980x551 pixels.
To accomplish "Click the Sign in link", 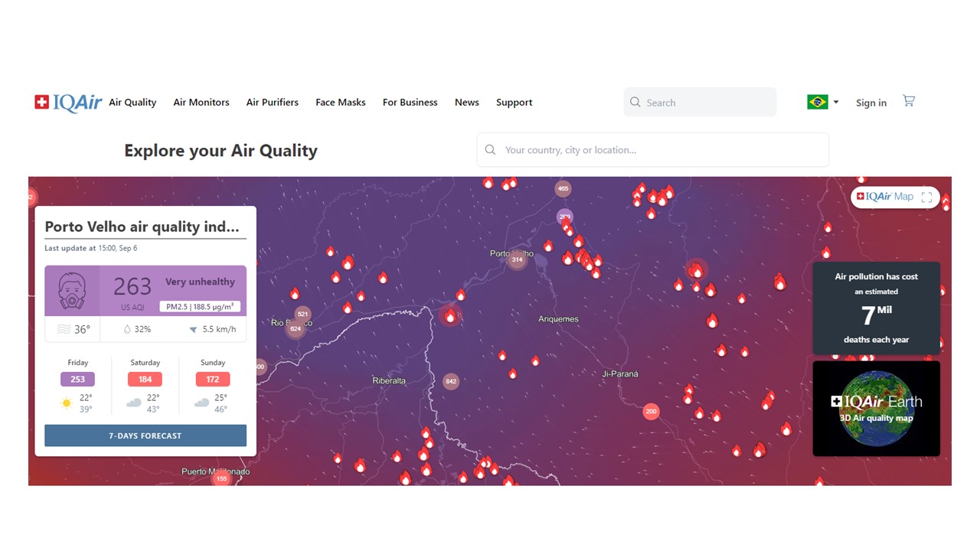I will coord(871,103).
